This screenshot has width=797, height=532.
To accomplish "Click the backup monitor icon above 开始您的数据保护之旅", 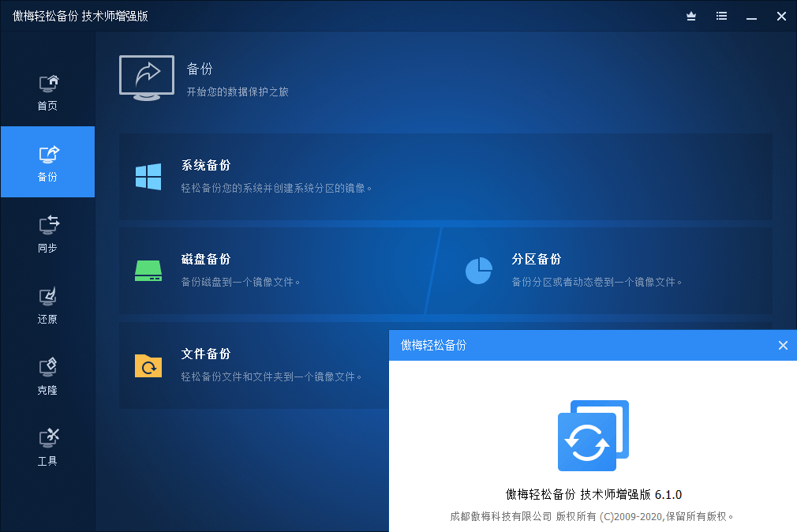I will [146, 77].
